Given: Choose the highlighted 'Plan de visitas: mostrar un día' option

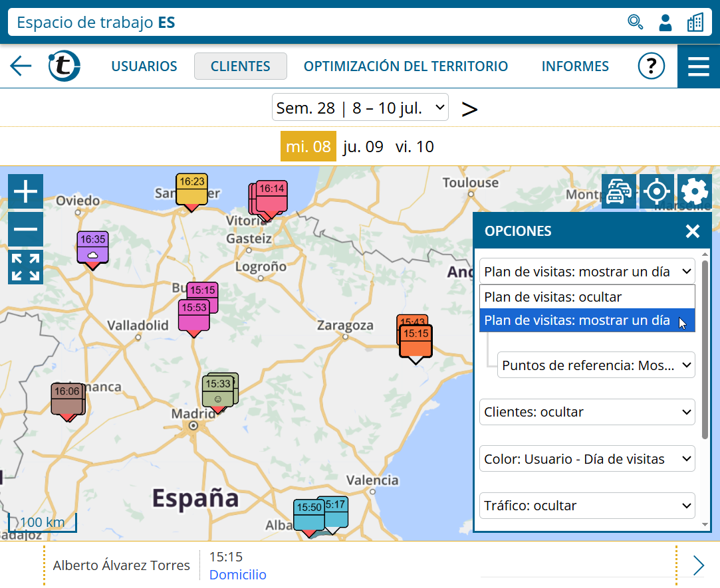Looking at the screenshot, I should (587, 320).
